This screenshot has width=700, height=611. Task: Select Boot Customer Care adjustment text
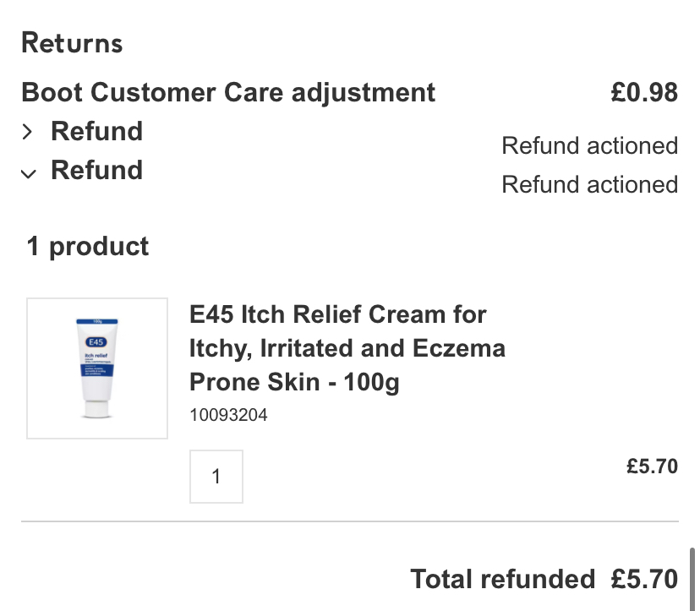[228, 92]
